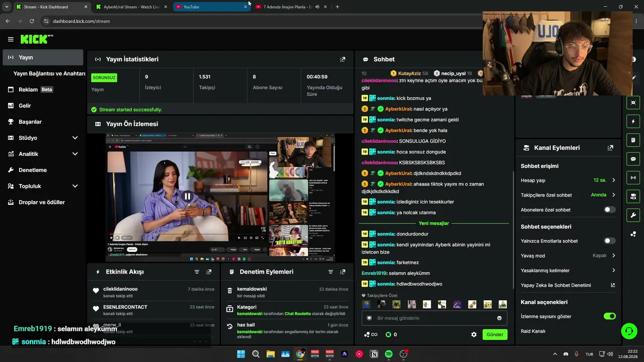Open Hesap yaşı setting chevron
Image resolution: width=644 pixels, height=362 pixels.
click(613, 180)
